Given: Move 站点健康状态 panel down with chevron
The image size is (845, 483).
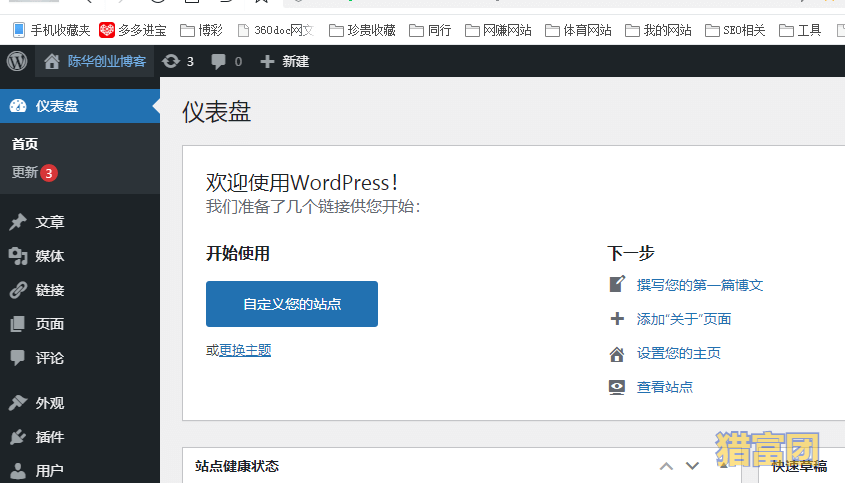Looking at the screenshot, I should (692, 466).
